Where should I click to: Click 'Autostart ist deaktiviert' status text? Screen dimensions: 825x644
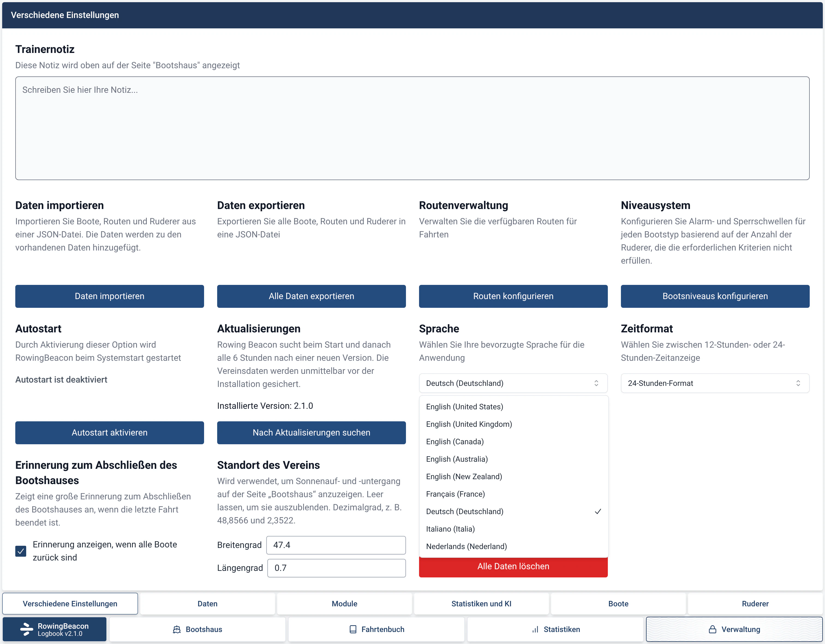[x=61, y=380]
